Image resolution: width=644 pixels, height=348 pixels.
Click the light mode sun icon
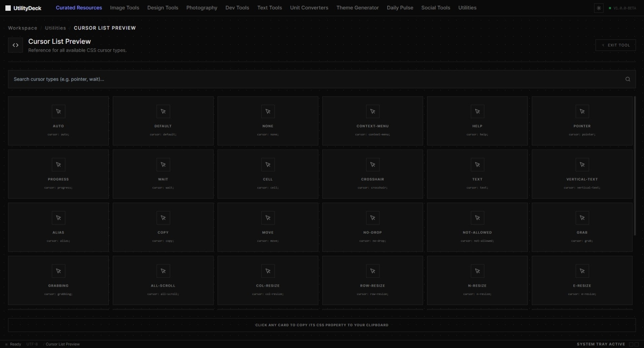click(599, 8)
